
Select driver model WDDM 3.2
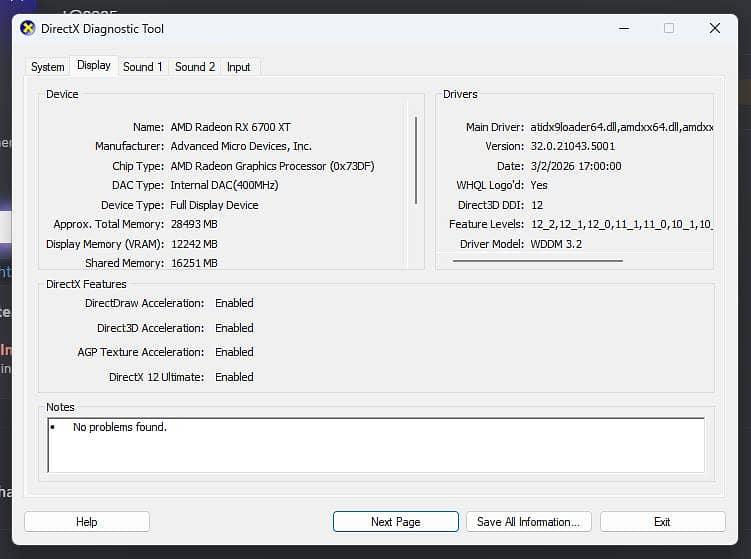tap(556, 244)
